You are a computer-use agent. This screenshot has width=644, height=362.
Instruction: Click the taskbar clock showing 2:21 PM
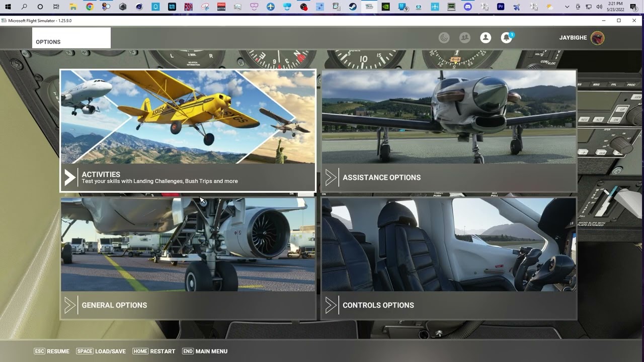(x=615, y=7)
